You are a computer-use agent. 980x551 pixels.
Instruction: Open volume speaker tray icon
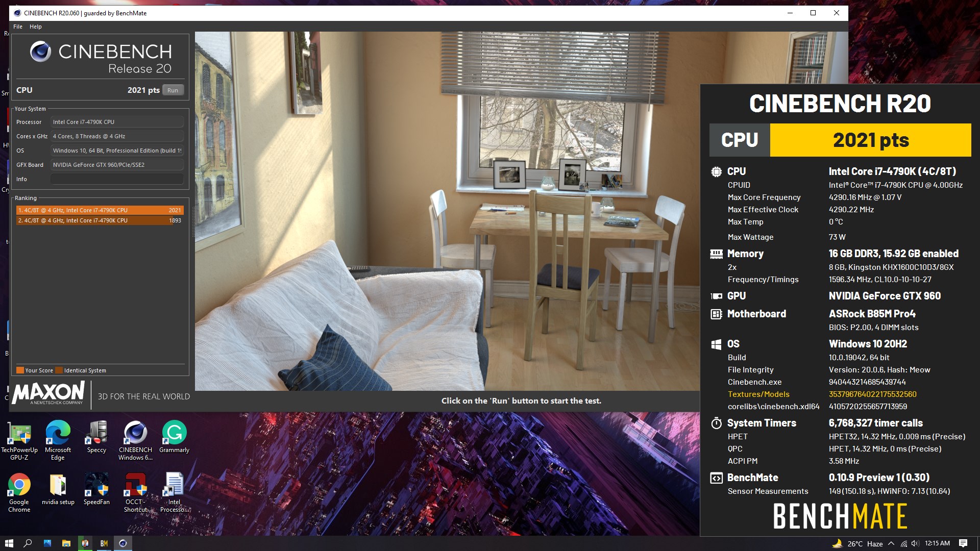(x=915, y=543)
